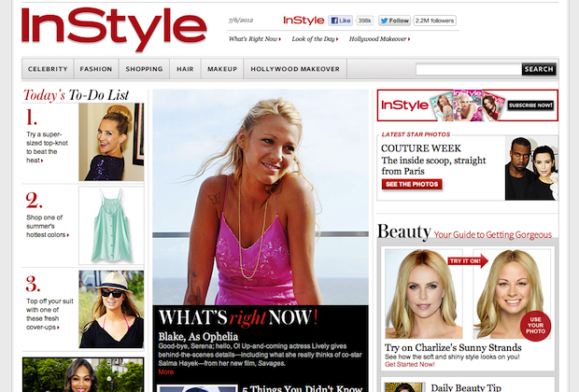Open the 2.2M followers count

(434, 21)
